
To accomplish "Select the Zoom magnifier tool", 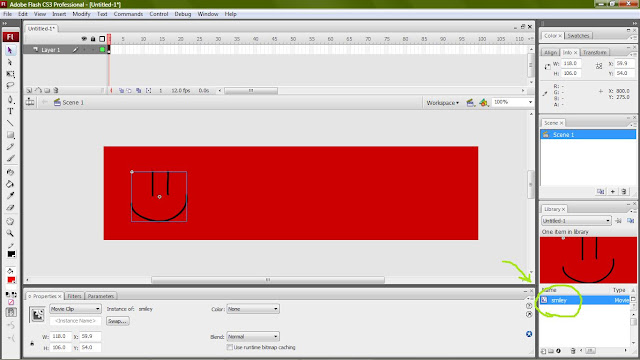I will [11, 233].
